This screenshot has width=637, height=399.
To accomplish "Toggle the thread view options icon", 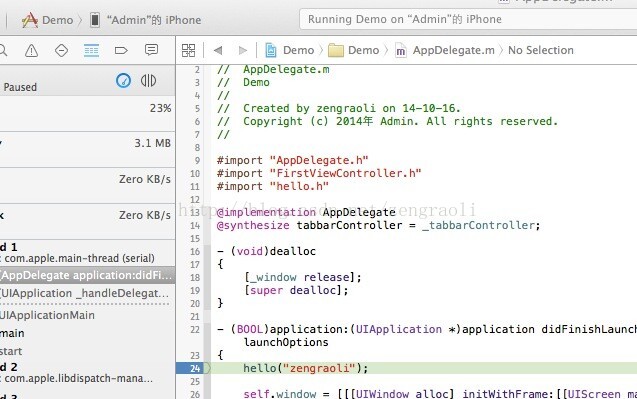I will tap(148, 80).
